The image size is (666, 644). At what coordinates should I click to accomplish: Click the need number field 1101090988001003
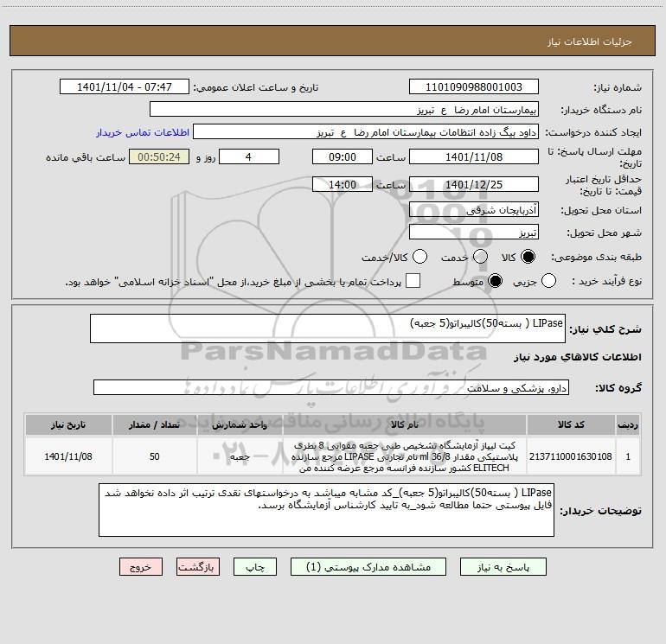point(474,87)
